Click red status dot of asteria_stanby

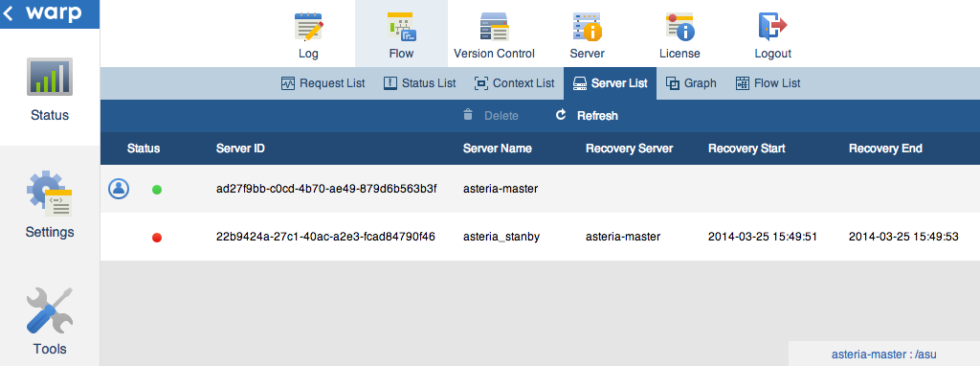(x=157, y=237)
